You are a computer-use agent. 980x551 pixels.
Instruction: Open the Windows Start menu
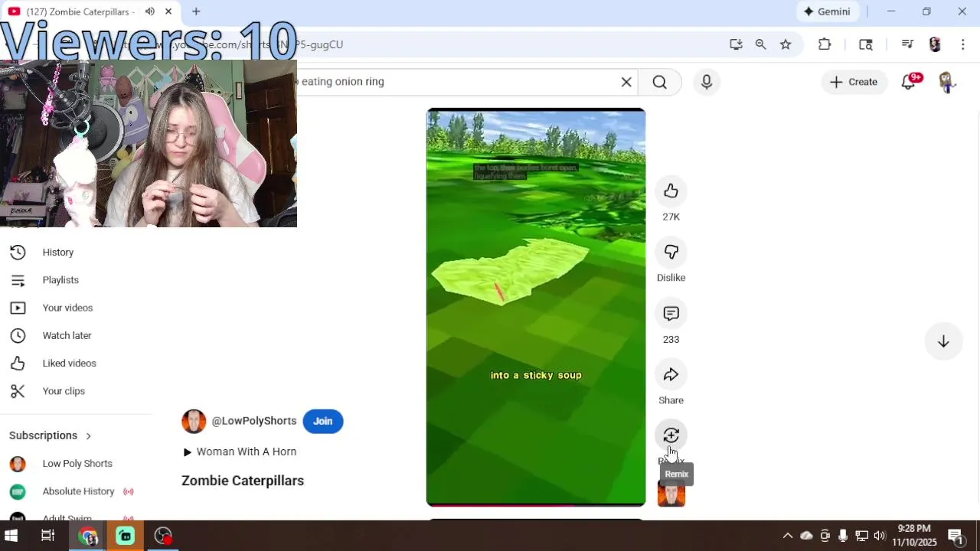[x=11, y=536]
